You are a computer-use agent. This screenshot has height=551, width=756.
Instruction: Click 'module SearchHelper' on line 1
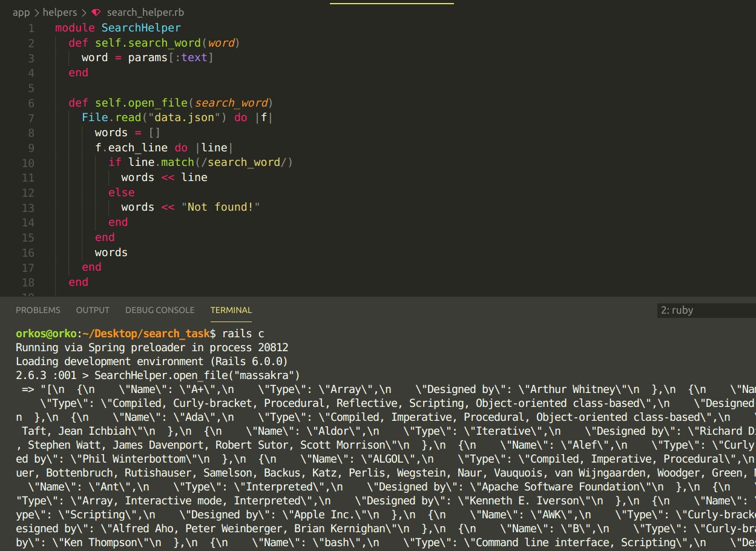coord(118,28)
